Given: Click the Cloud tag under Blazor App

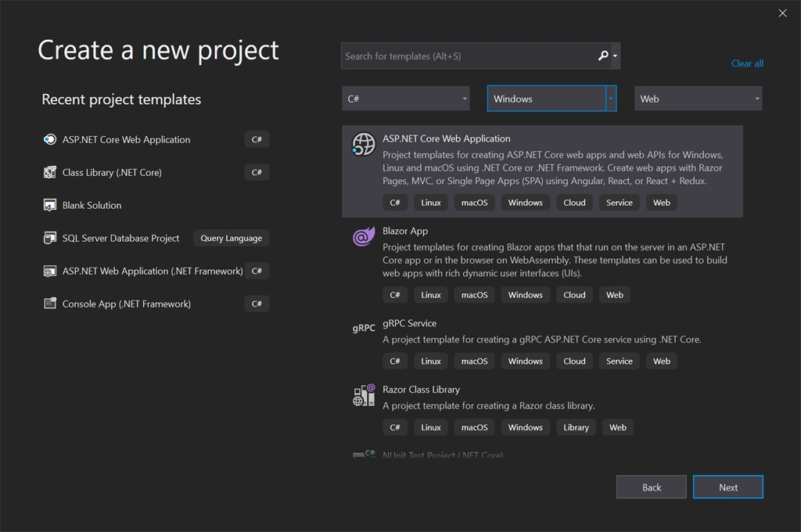Looking at the screenshot, I should point(574,295).
